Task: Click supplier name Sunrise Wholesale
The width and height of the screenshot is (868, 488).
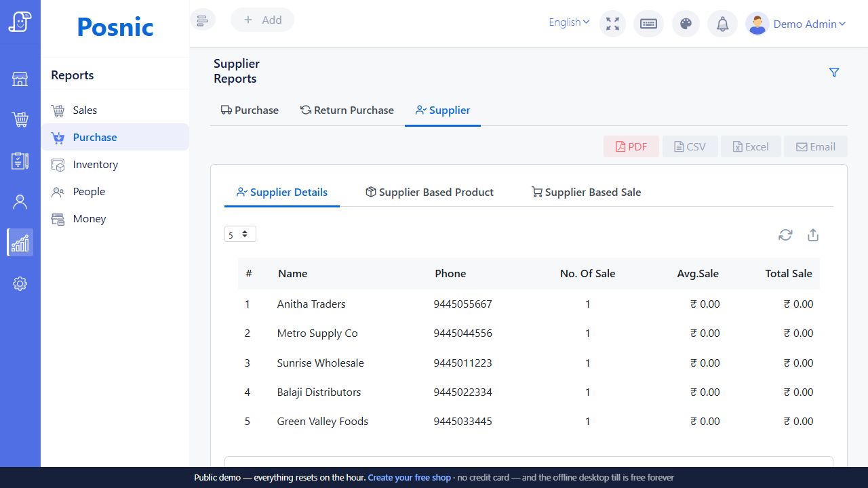Action: click(321, 363)
